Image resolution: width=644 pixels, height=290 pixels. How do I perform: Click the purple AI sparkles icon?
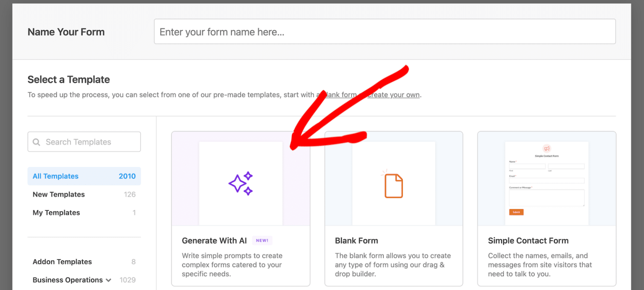tap(240, 183)
